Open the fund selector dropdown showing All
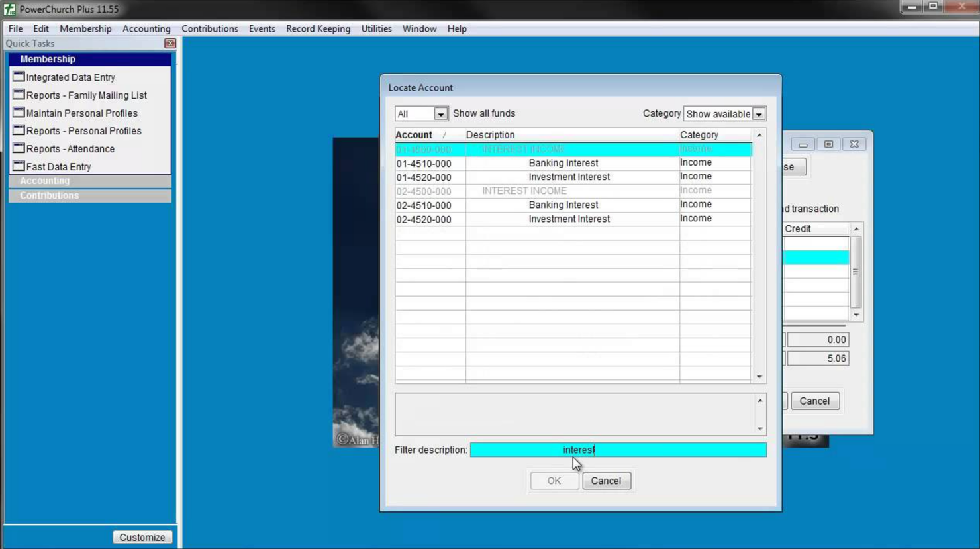 click(440, 114)
